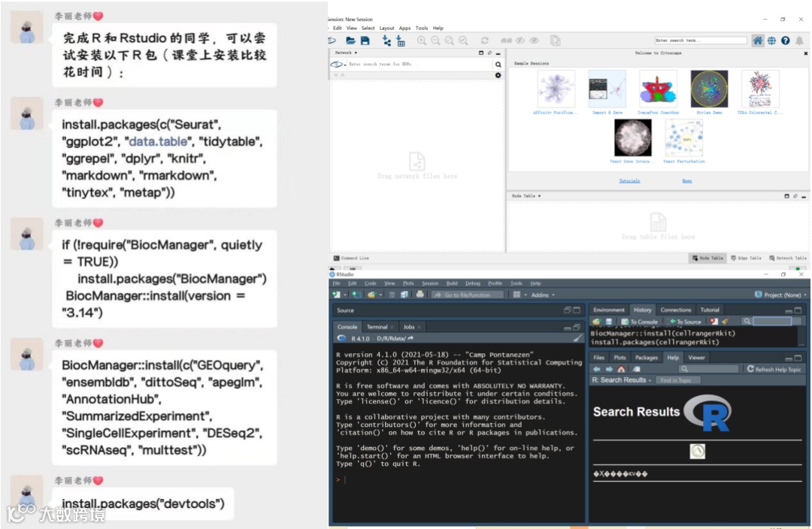812x529 pixels.
Task: Print icon in RStudio toolbar
Action: coord(420,295)
